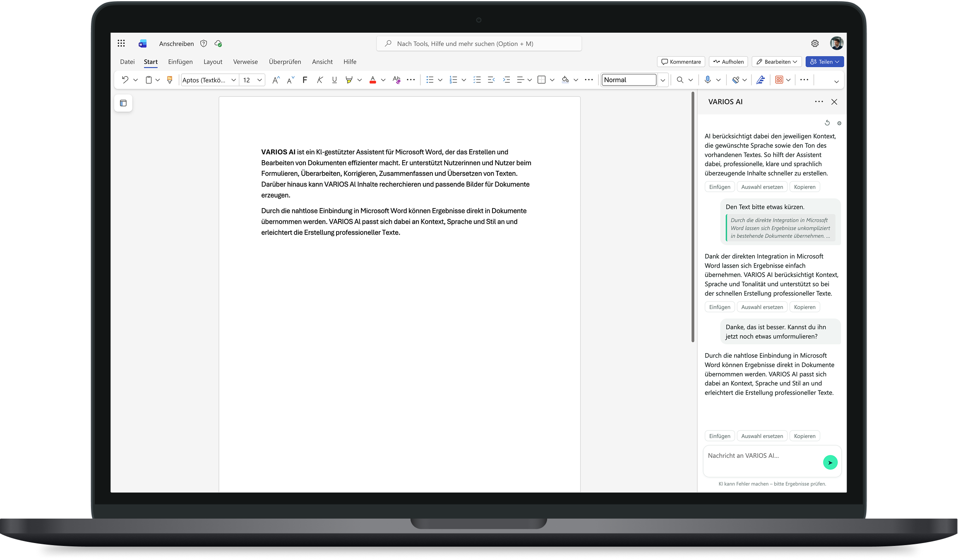
Task: Click the borders icon
Action: click(x=541, y=80)
